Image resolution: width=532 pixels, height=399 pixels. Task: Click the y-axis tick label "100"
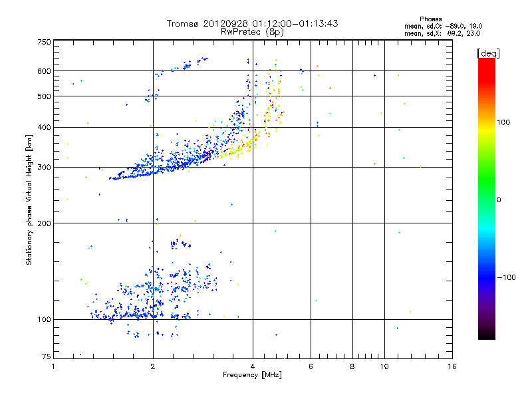pyautogui.click(x=44, y=320)
